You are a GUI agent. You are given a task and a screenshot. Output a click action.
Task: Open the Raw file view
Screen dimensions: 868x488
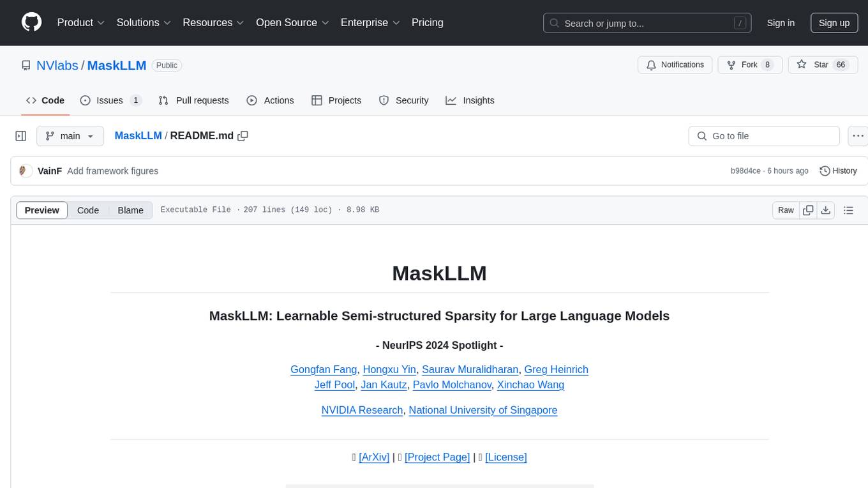point(786,210)
